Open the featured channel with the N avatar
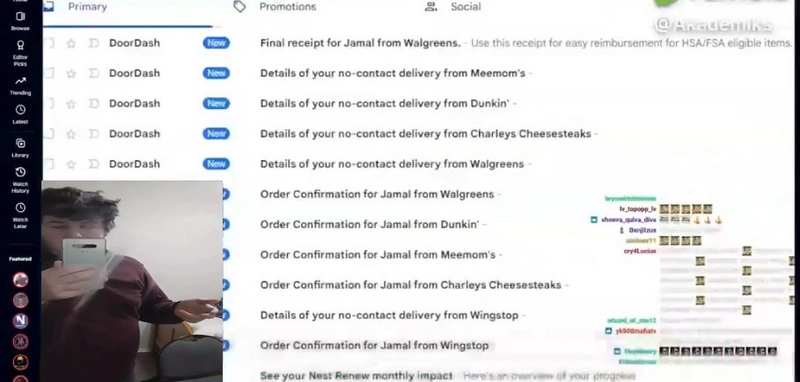Screen dimensions: 800x382 (20, 321)
